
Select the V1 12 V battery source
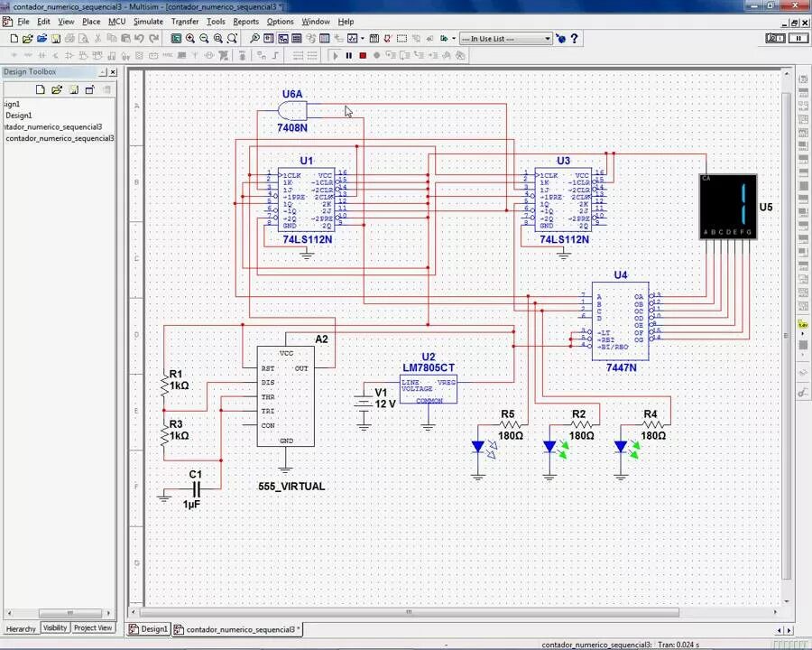[364, 402]
